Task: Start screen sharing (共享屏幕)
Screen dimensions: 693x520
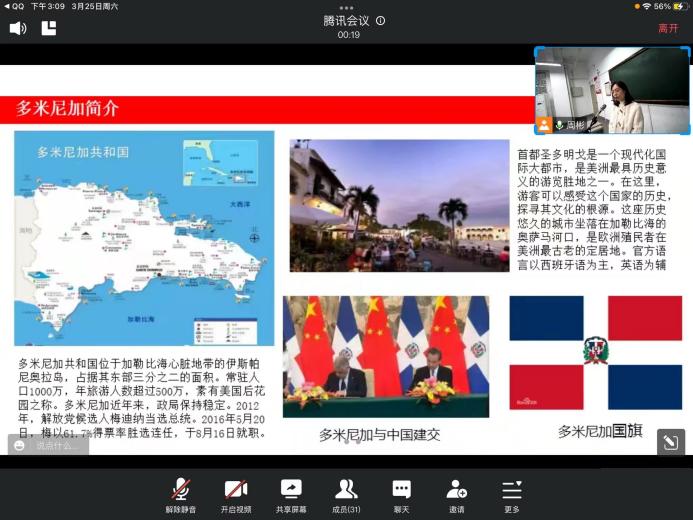Action: [x=291, y=494]
